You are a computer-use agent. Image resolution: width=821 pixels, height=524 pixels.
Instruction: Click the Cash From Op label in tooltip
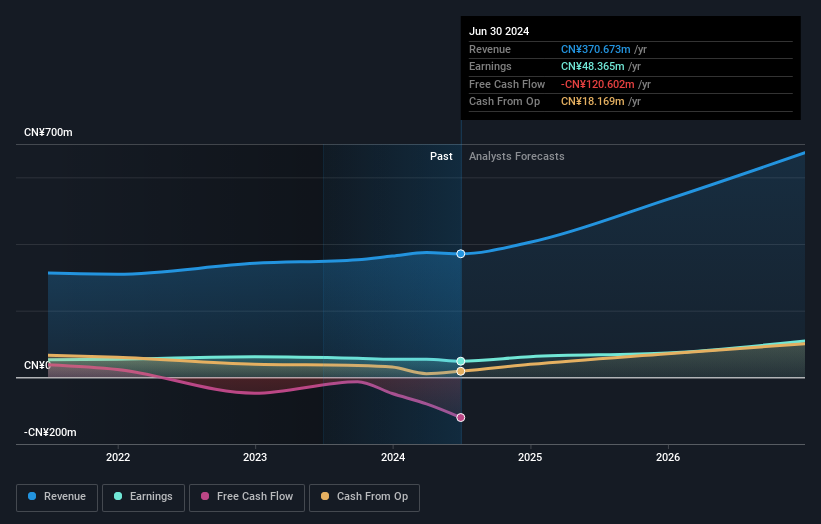coord(504,102)
